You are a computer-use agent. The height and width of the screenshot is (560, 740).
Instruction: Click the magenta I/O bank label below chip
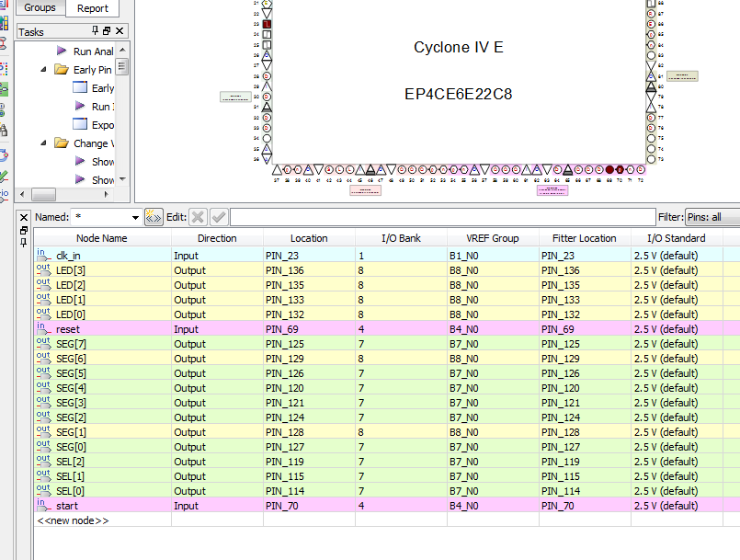pos(552,190)
